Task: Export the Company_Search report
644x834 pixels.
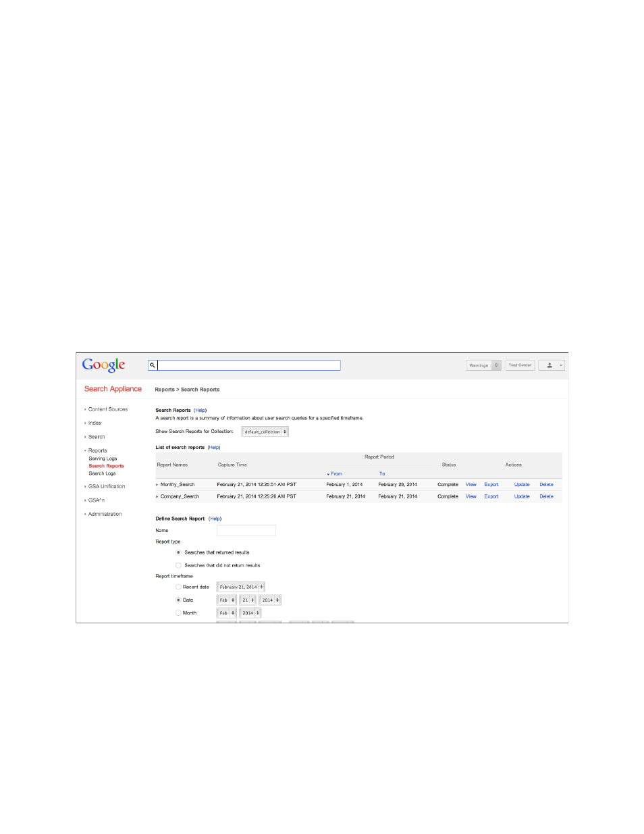Action: [491, 497]
